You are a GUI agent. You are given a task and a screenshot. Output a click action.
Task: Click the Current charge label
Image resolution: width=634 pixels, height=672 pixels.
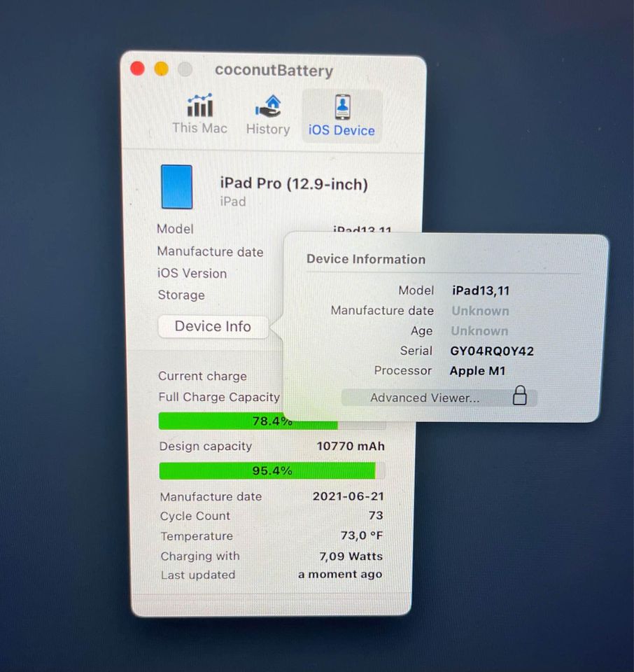click(x=203, y=376)
